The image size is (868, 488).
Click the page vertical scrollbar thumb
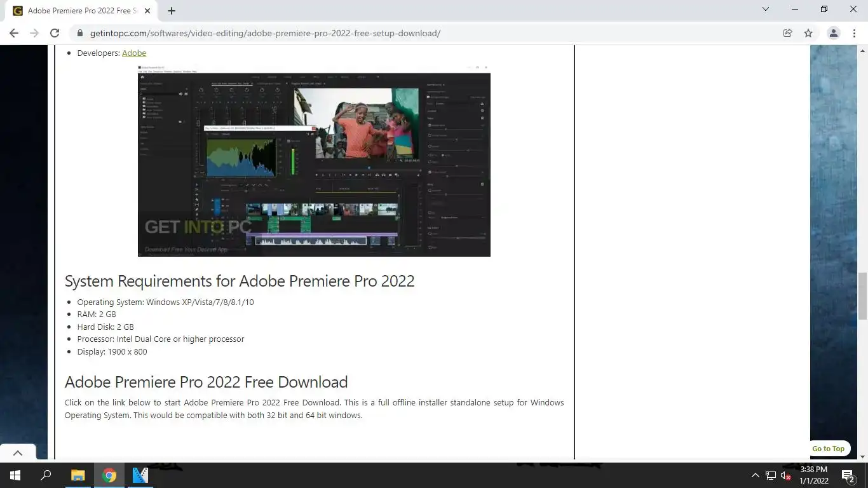point(862,296)
